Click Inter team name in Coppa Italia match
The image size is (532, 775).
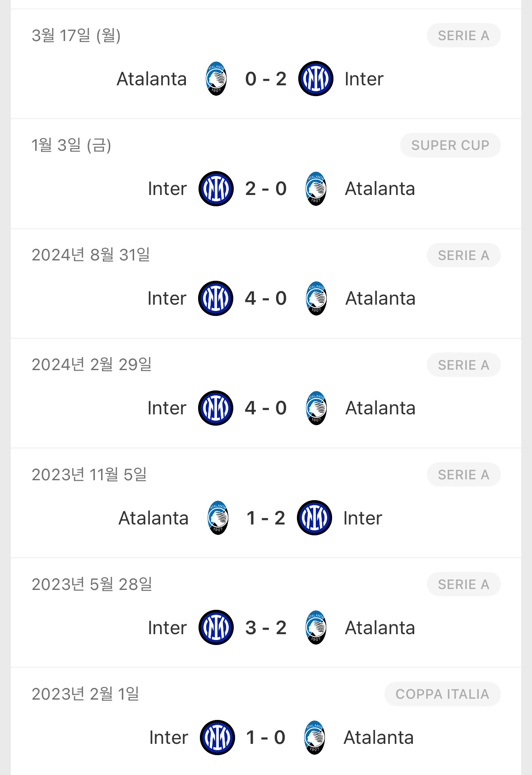click(168, 738)
